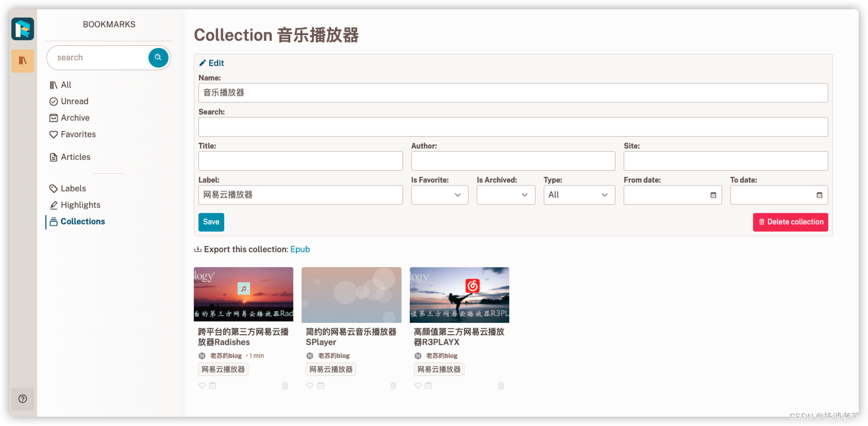Open the Readeck logo home icon
Image resolution: width=868 pixels, height=426 pixels.
point(23,29)
